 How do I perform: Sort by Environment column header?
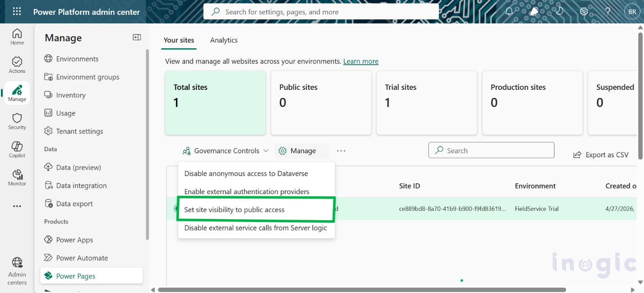click(535, 186)
